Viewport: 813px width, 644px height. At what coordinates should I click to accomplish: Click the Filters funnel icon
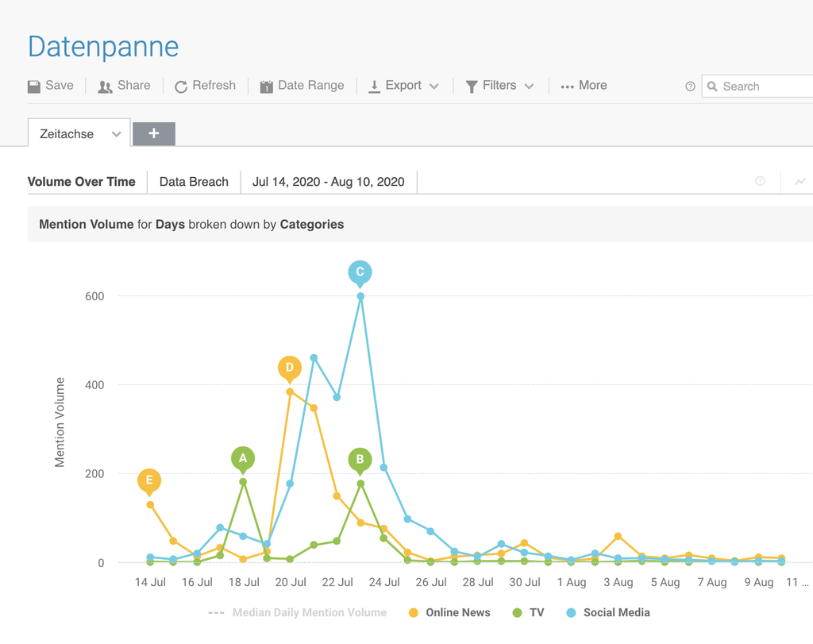tap(472, 87)
